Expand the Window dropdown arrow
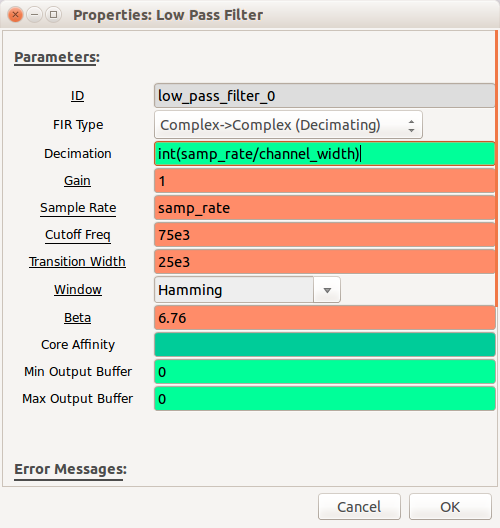Screen dimensions: 500x528 327,290
